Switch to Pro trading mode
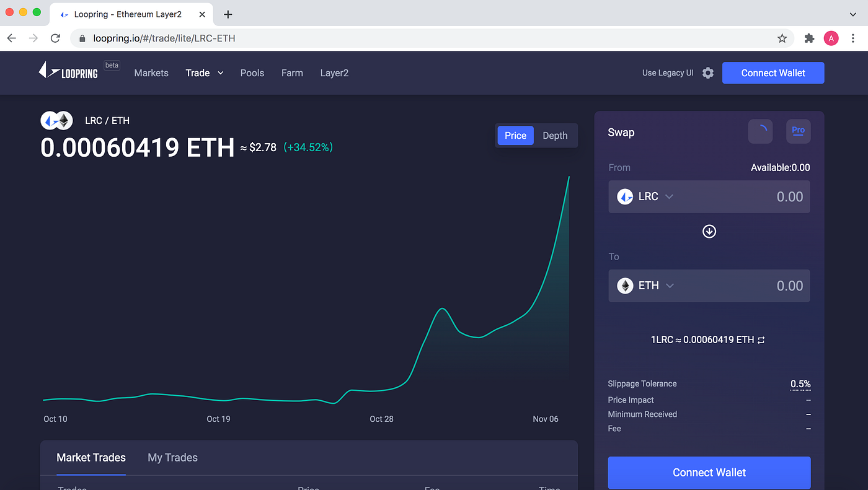Viewport: 868px width, 490px height. pyautogui.click(x=798, y=131)
